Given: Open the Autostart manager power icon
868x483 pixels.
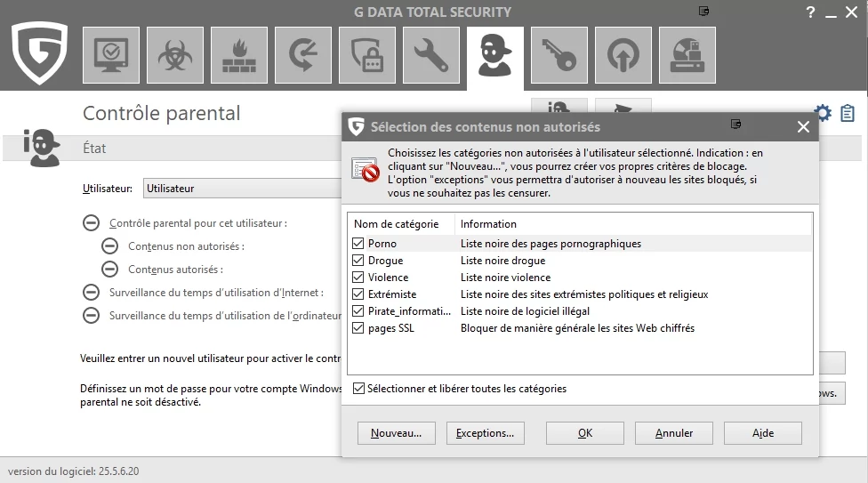Looking at the screenshot, I should 623,55.
